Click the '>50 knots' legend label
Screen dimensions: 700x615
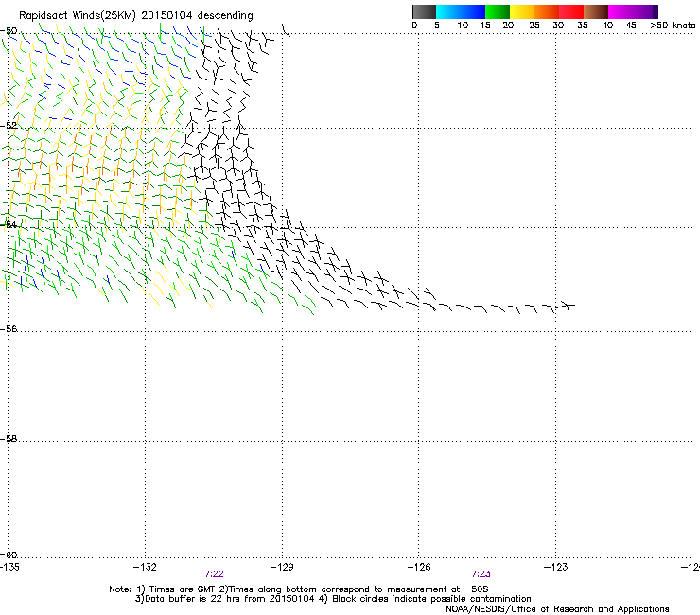pyautogui.click(x=673, y=26)
